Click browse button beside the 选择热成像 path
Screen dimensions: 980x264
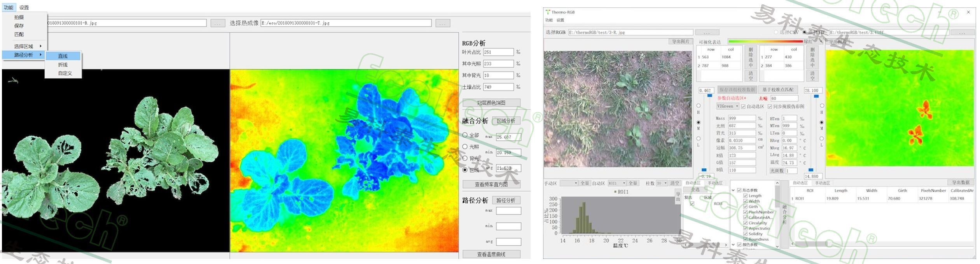pyautogui.click(x=442, y=23)
